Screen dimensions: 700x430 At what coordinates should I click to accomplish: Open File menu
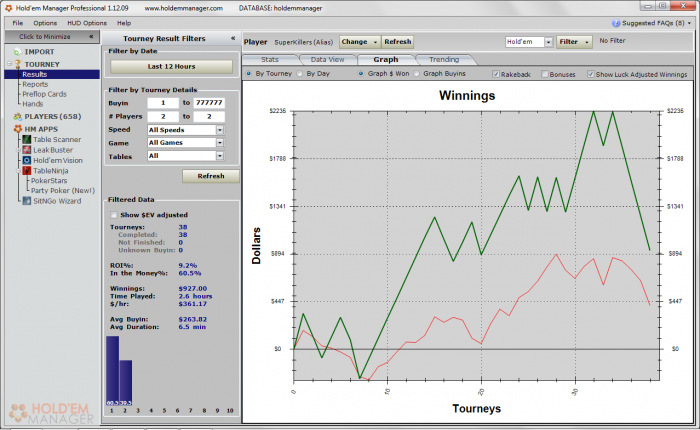pyautogui.click(x=17, y=23)
